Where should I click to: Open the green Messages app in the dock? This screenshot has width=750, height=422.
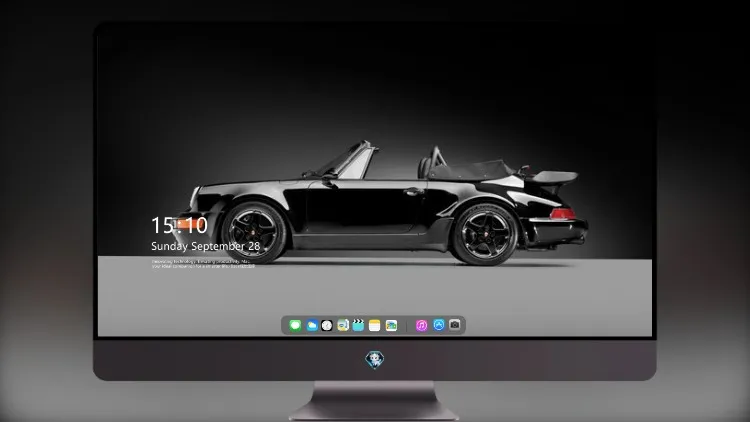(295, 325)
